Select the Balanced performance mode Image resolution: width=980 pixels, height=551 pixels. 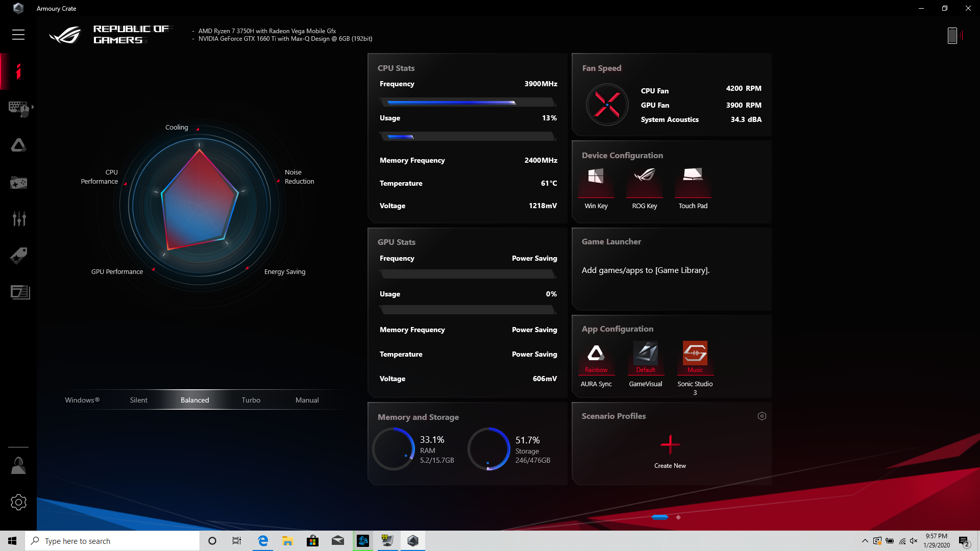[194, 400]
